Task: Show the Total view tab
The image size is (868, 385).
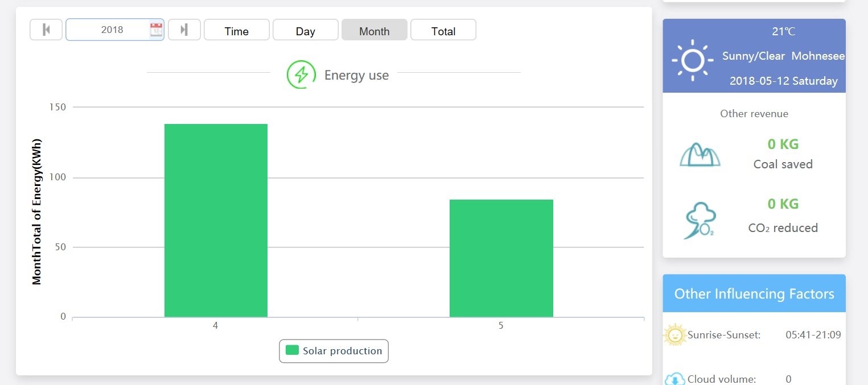Action: pos(443,31)
